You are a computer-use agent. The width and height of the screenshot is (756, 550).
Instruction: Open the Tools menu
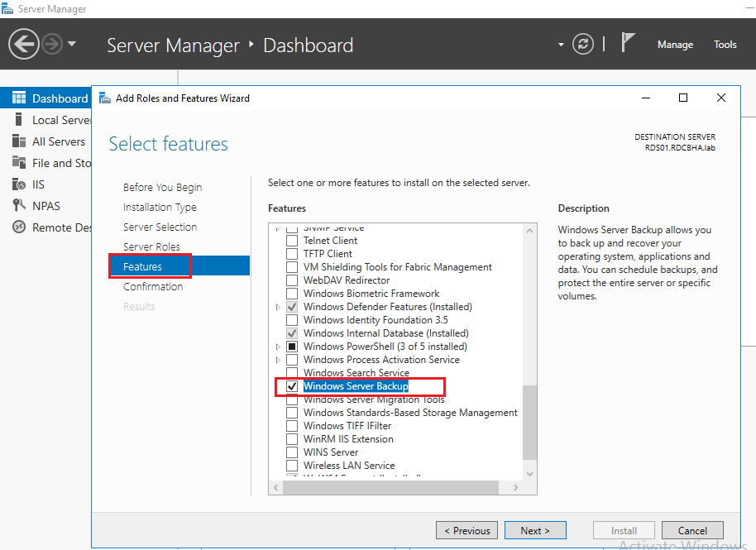click(x=725, y=45)
